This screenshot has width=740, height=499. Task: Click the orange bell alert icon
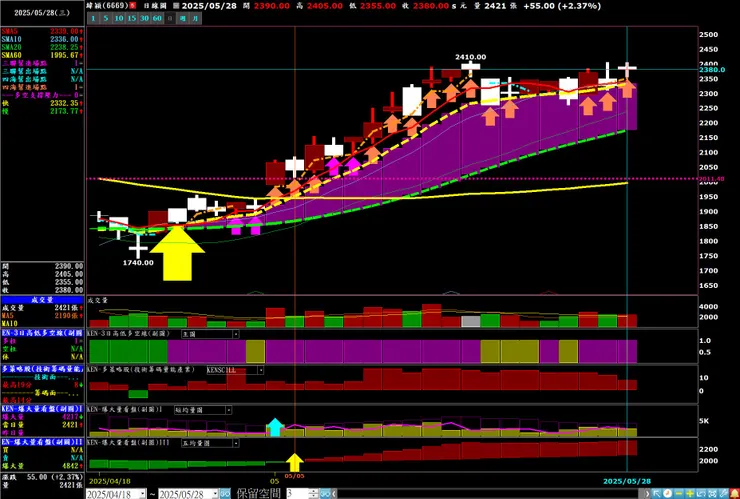(x=734, y=494)
